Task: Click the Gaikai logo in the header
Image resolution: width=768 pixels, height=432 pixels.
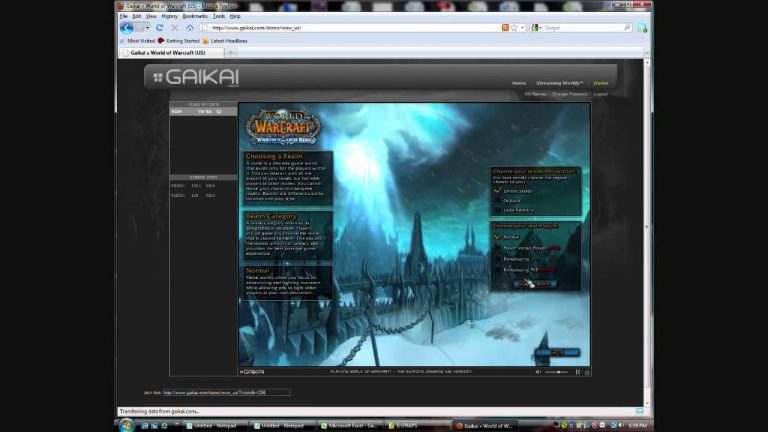Action: point(196,77)
